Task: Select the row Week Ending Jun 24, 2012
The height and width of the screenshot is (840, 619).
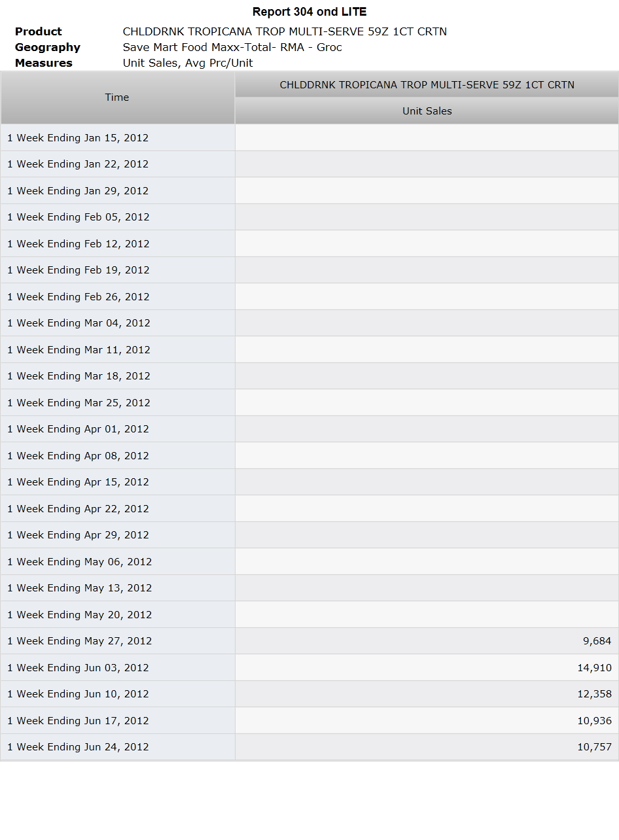Action: (x=309, y=747)
